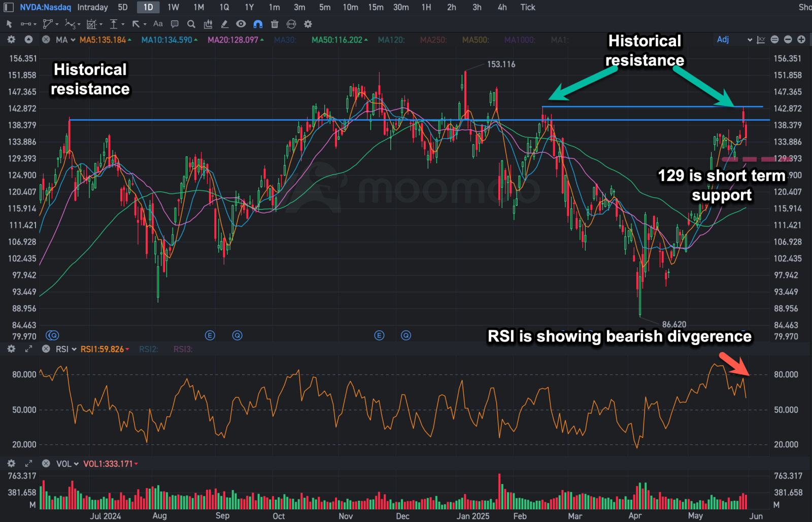This screenshot has height=522, width=812.
Task: Open the MA indicator dropdown
Action: (x=65, y=40)
